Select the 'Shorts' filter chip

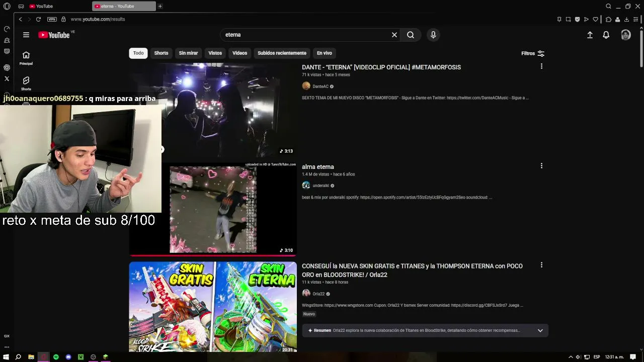[x=161, y=53]
